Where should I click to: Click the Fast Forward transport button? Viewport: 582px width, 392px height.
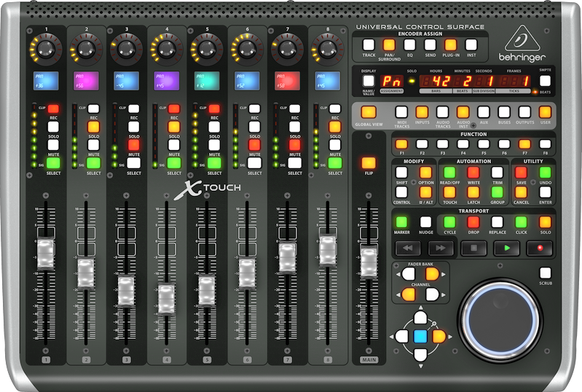pos(441,248)
